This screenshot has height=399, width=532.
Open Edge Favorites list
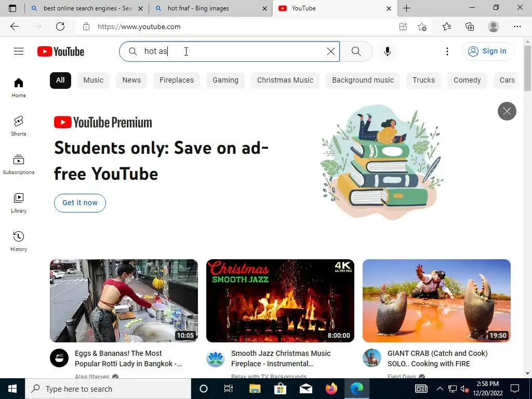coord(447,26)
